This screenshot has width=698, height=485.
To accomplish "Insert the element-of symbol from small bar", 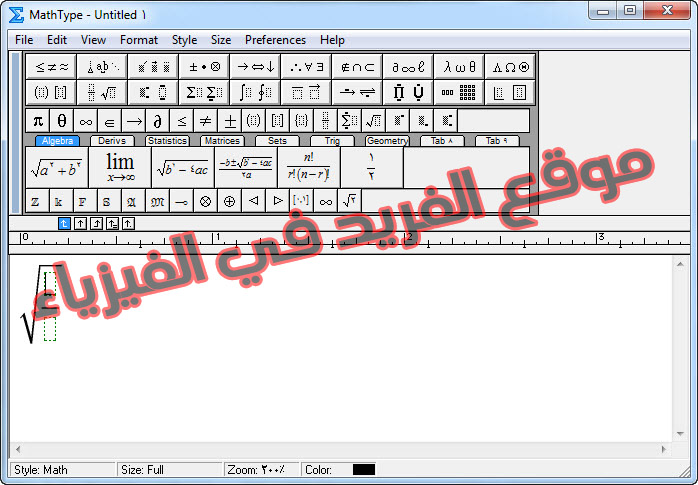I will tap(110, 121).
